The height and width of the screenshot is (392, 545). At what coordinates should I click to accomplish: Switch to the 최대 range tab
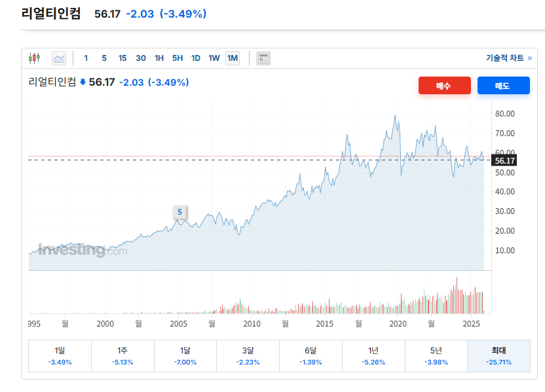click(498, 355)
